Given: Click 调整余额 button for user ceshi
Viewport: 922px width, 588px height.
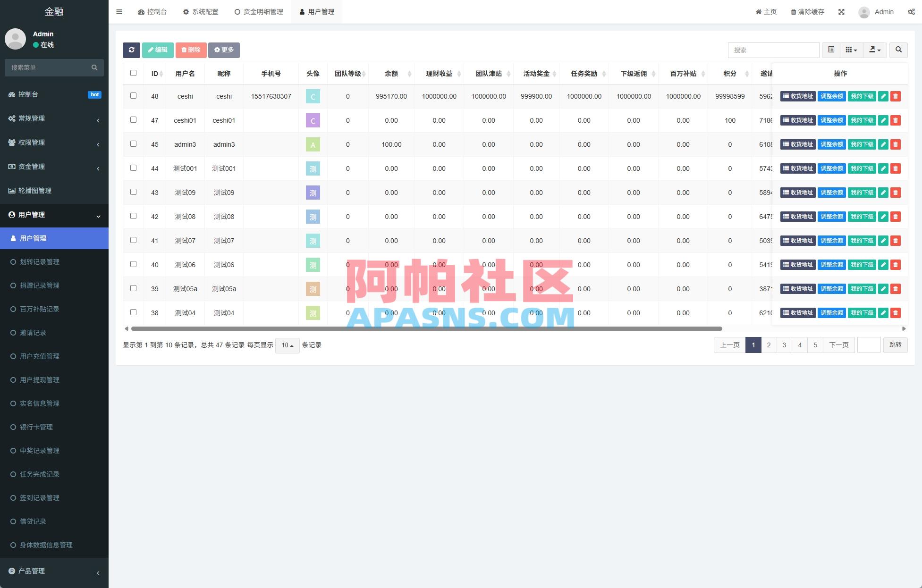Looking at the screenshot, I should click(x=831, y=96).
